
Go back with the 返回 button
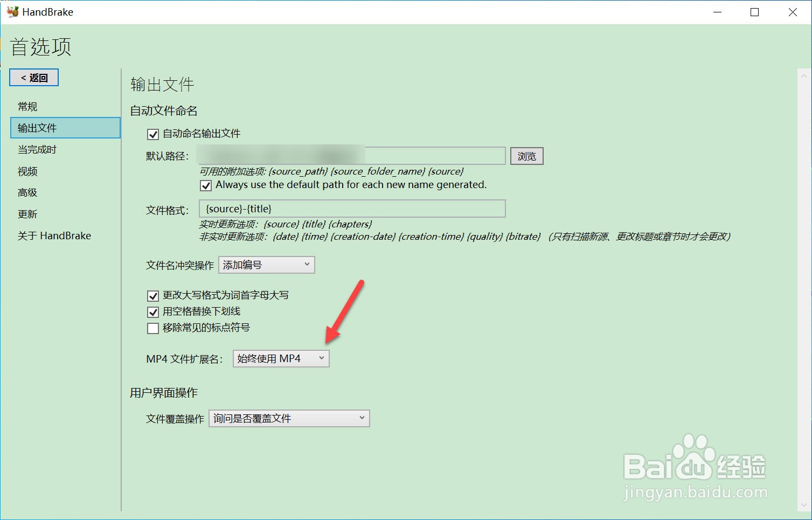[34, 78]
